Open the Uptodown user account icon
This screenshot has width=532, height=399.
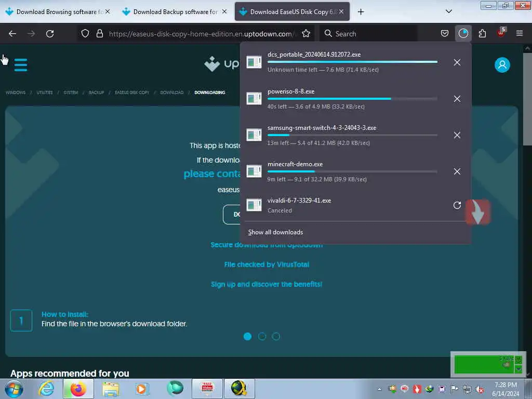coord(502,65)
